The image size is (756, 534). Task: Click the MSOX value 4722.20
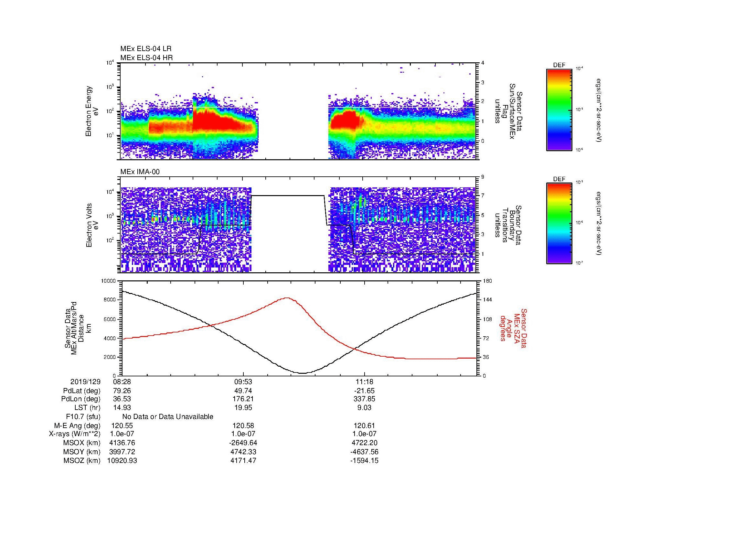[364, 443]
